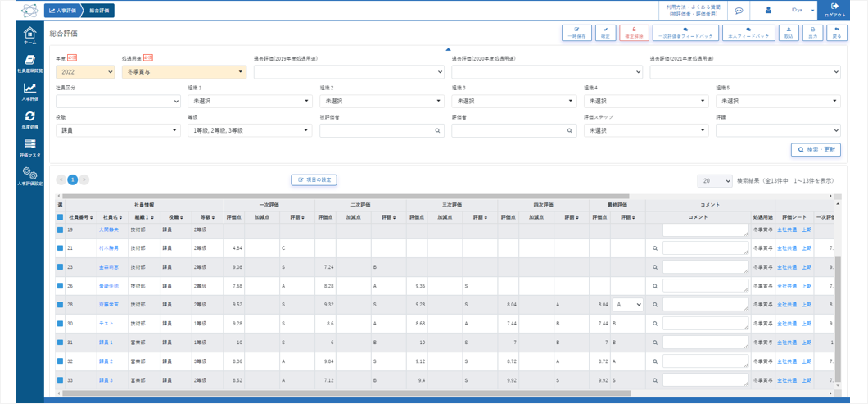Toggle the select-all checkbox in table header

(x=60, y=217)
